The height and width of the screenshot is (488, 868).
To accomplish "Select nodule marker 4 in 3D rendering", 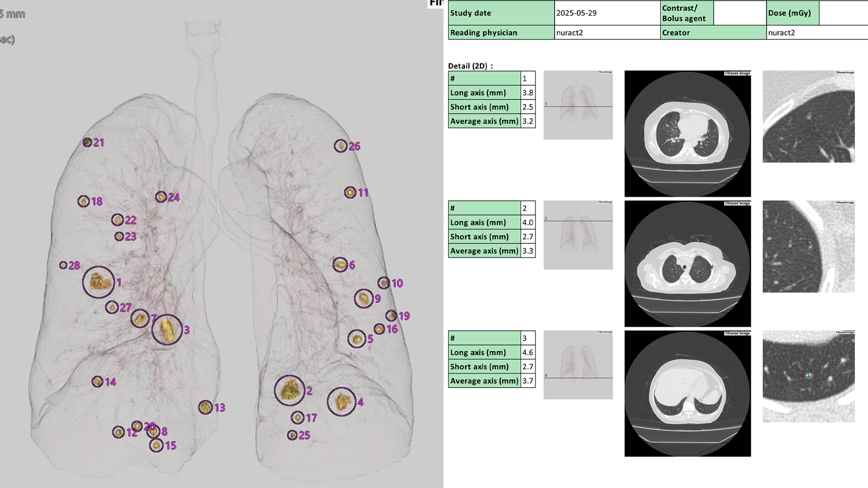I will 342,401.
